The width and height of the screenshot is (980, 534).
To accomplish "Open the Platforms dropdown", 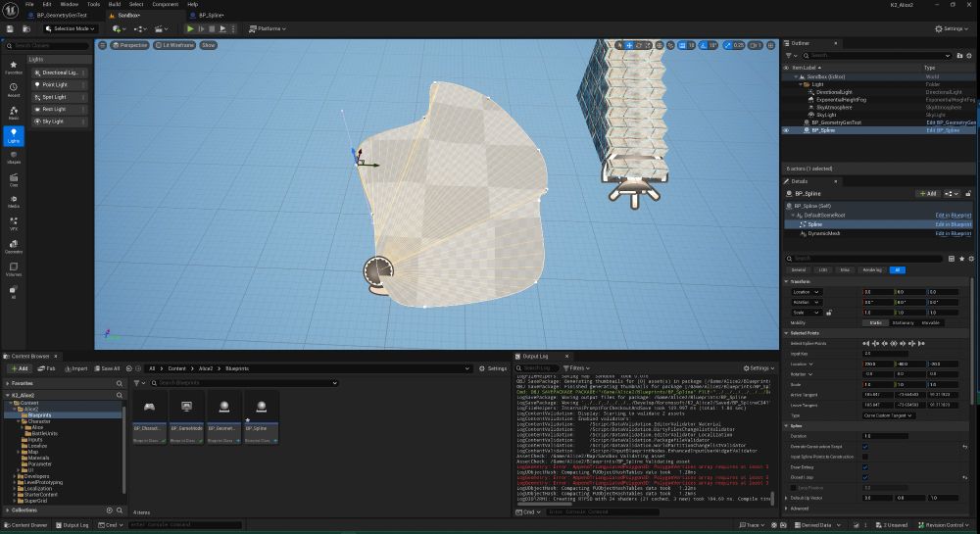I will point(267,28).
